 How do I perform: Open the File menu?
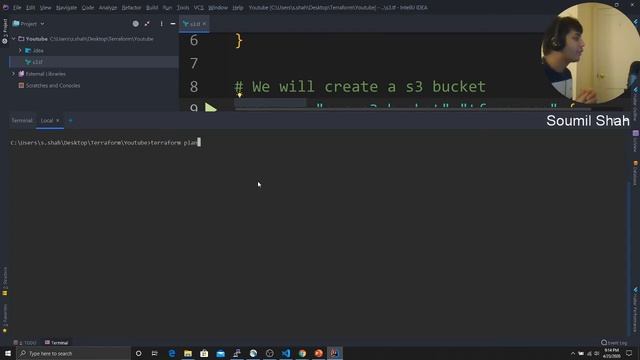[x=17, y=7]
